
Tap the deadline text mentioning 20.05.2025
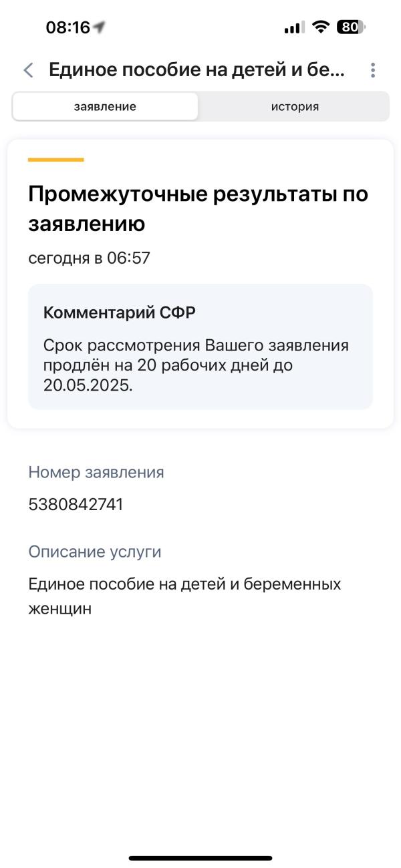[196, 365]
